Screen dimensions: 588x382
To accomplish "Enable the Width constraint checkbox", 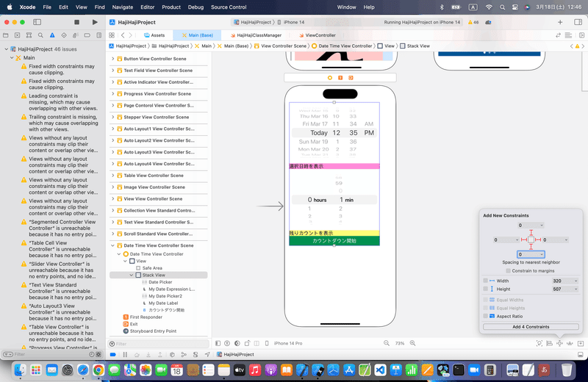I will [486, 281].
